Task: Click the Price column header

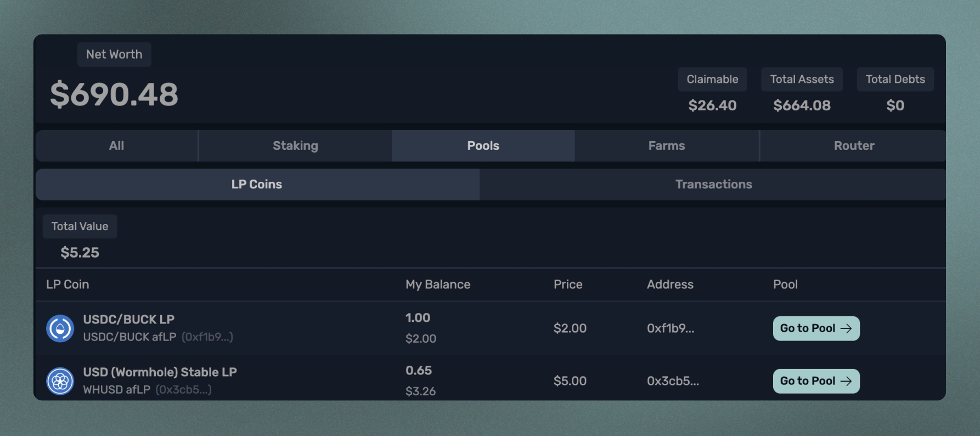Action: click(568, 284)
